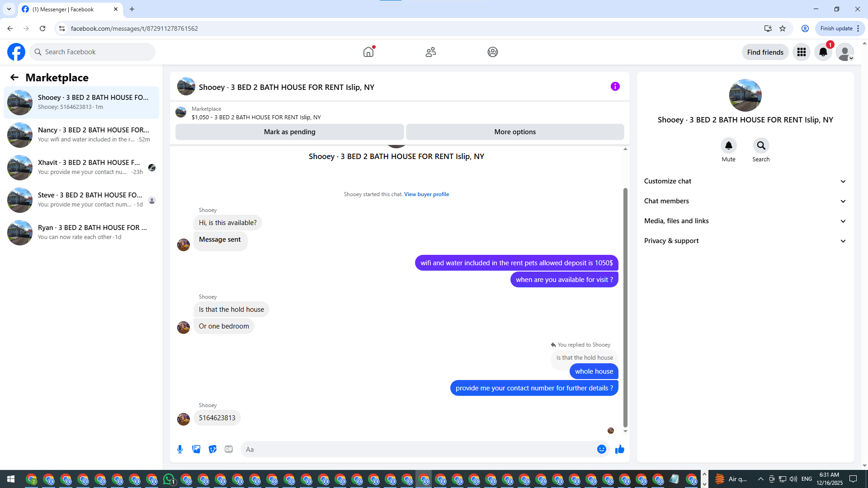Screen dimensions: 868x488
Task: Go to the Home feed icon
Action: [x=368, y=52]
